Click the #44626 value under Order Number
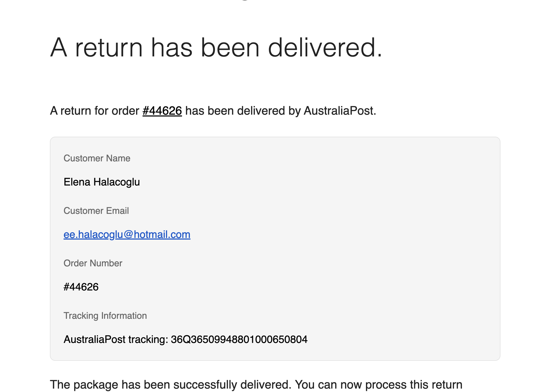 (81, 287)
